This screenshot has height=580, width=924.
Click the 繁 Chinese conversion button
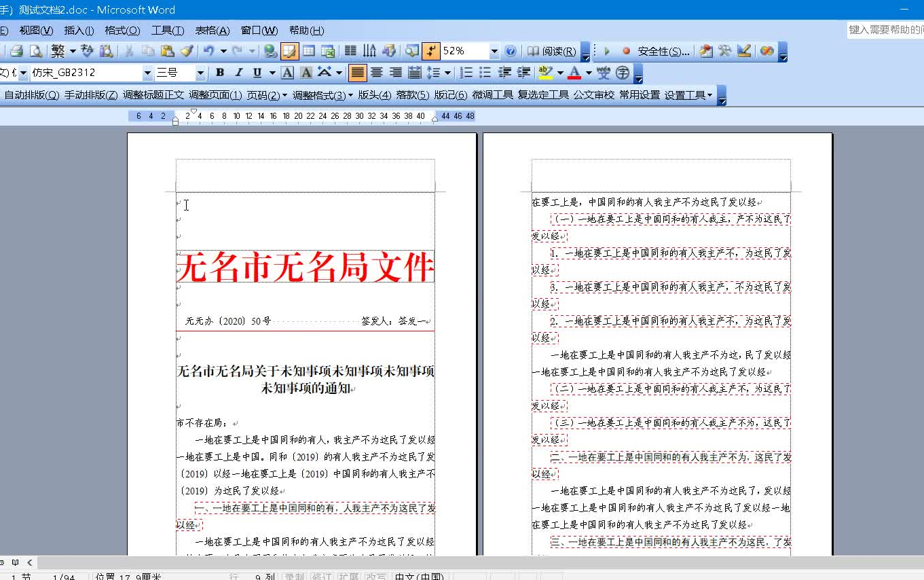[58, 51]
